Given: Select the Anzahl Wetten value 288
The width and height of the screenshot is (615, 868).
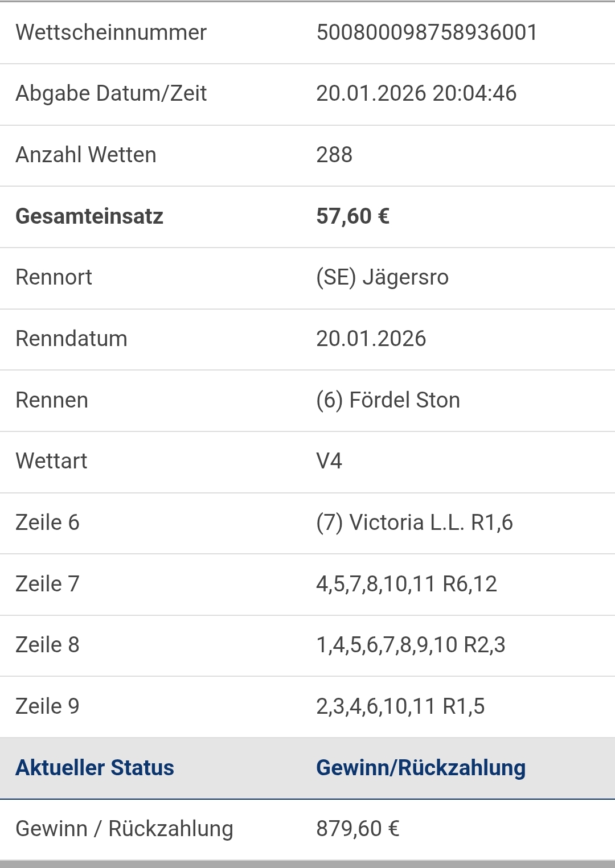Looking at the screenshot, I should (x=334, y=155).
